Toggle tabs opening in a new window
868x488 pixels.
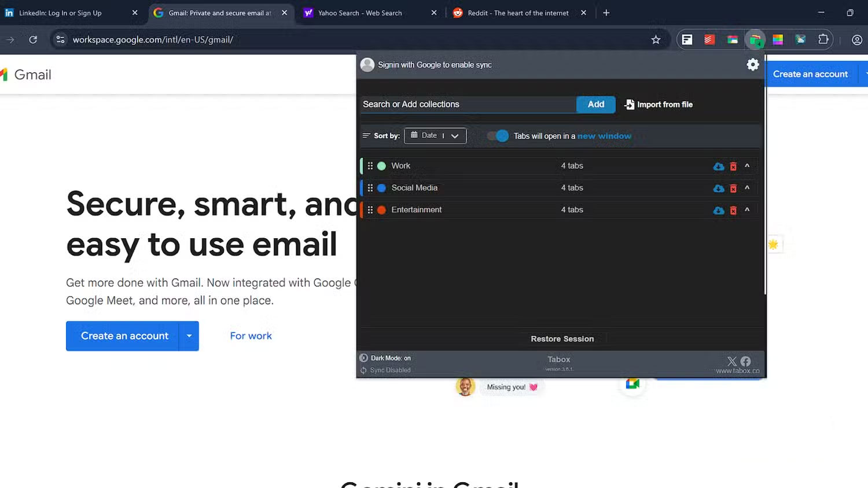pyautogui.click(x=496, y=135)
